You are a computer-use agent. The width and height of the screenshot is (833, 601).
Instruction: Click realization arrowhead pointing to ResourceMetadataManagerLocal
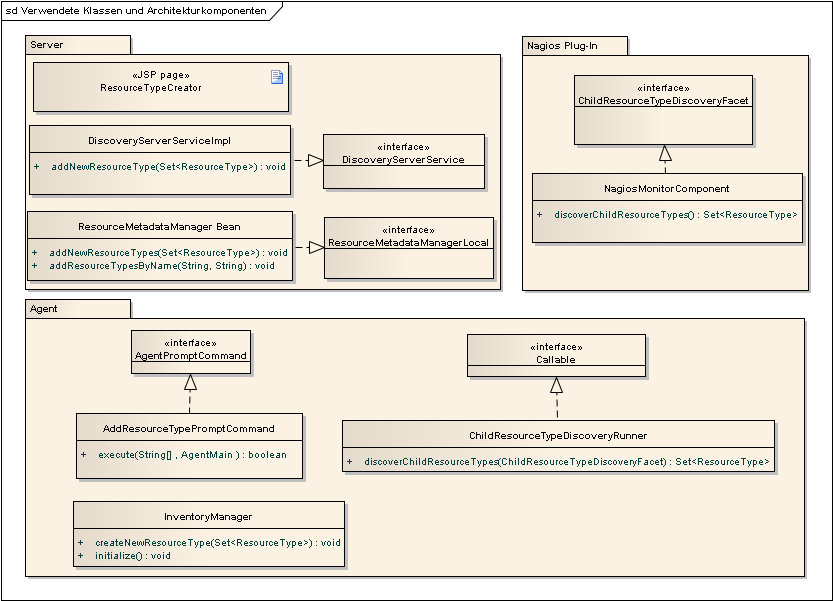[x=317, y=248]
